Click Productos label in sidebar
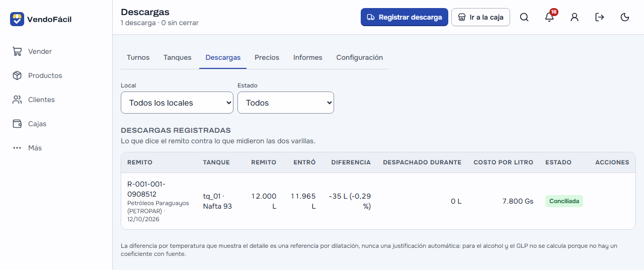 tap(45, 75)
